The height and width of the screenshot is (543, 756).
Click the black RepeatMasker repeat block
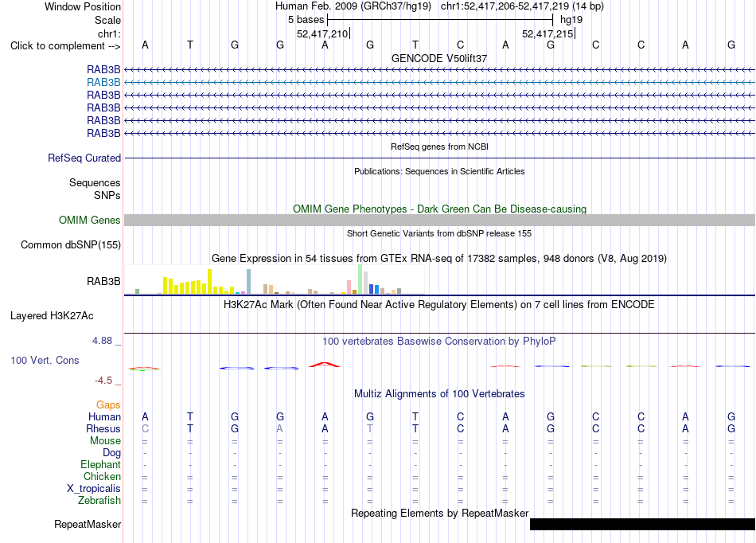pos(642,524)
